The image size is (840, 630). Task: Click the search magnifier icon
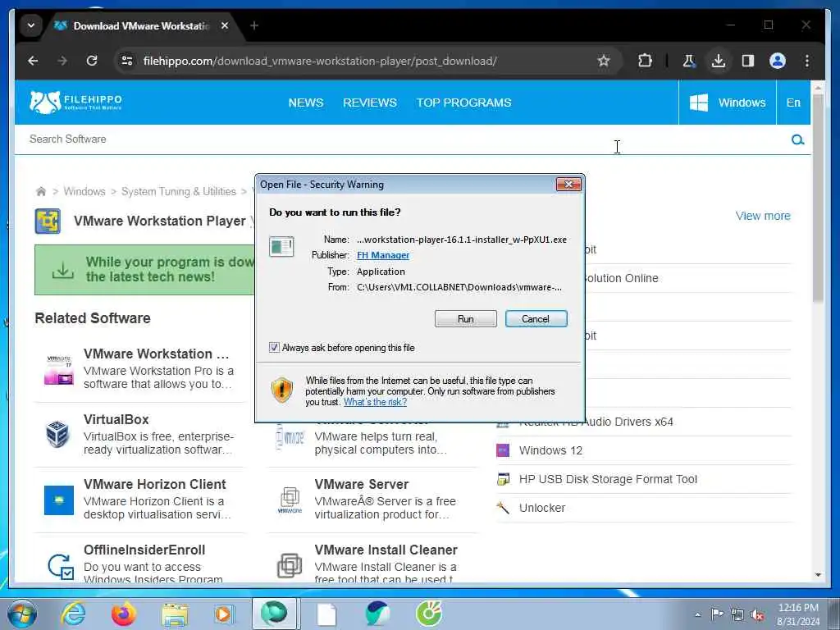click(x=797, y=139)
